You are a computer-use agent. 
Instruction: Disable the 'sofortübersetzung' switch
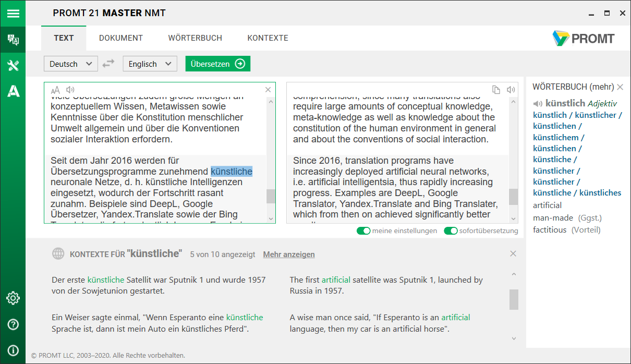[451, 230]
